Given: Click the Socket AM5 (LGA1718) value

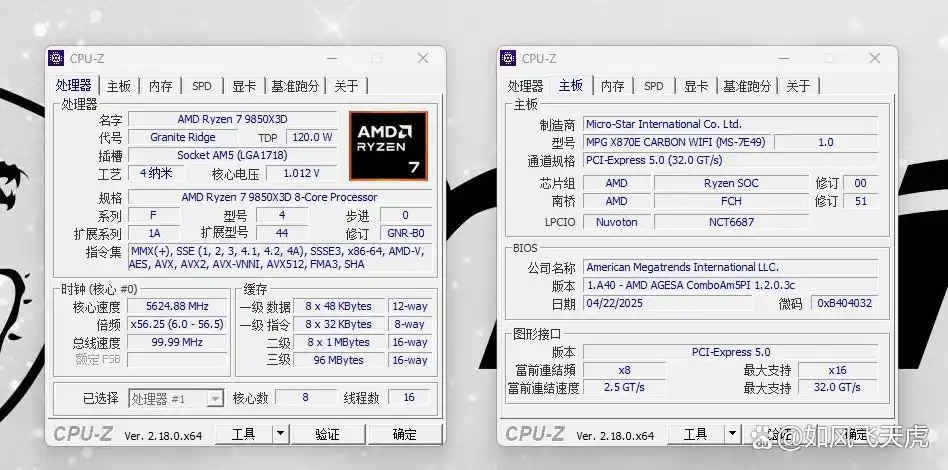Looking at the screenshot, I should point(233,155).
